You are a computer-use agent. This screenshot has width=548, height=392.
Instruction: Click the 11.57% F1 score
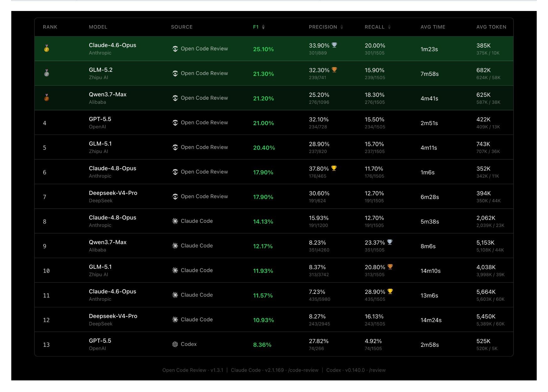point(263,296)
